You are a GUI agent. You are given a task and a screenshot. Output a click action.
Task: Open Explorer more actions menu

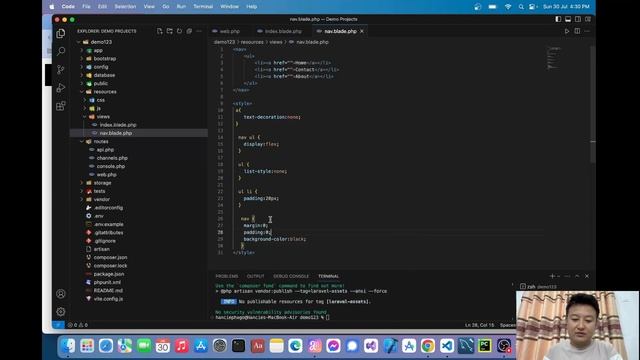point(199,31)
